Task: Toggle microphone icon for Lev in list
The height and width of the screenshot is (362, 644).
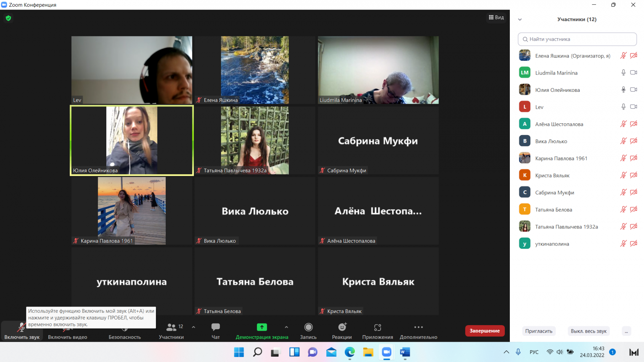Action: pyautogui.click(x=623, y=107)
